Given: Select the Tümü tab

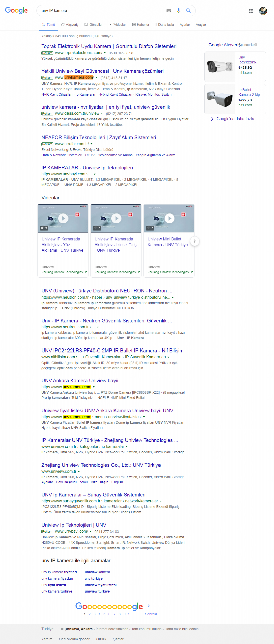Looking at the screenshot, I should 48,25.
